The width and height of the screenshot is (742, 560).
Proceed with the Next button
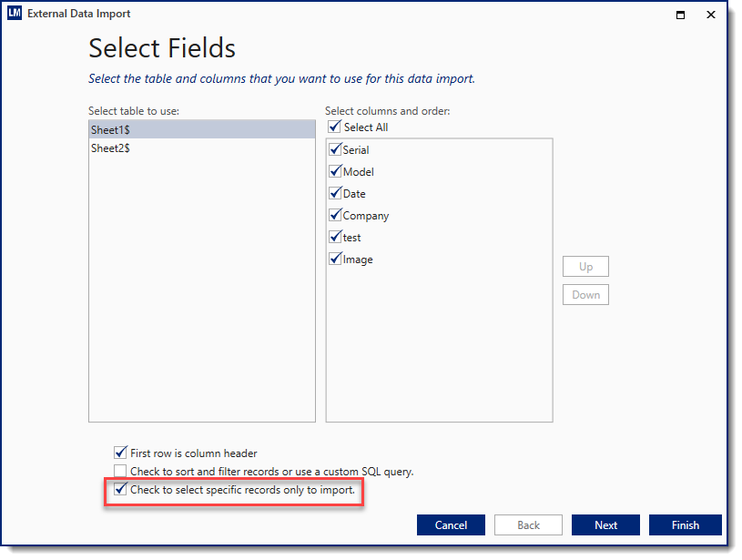point(605,525)
